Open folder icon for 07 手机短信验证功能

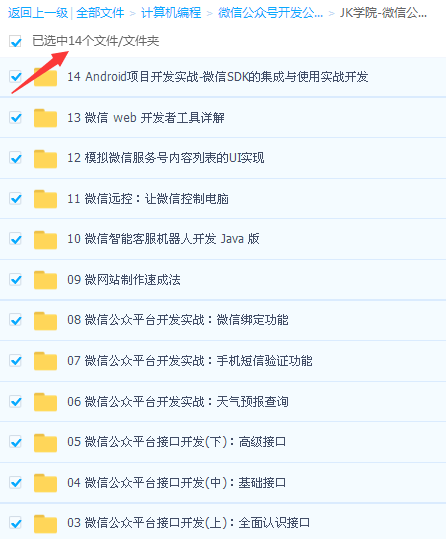45,361
